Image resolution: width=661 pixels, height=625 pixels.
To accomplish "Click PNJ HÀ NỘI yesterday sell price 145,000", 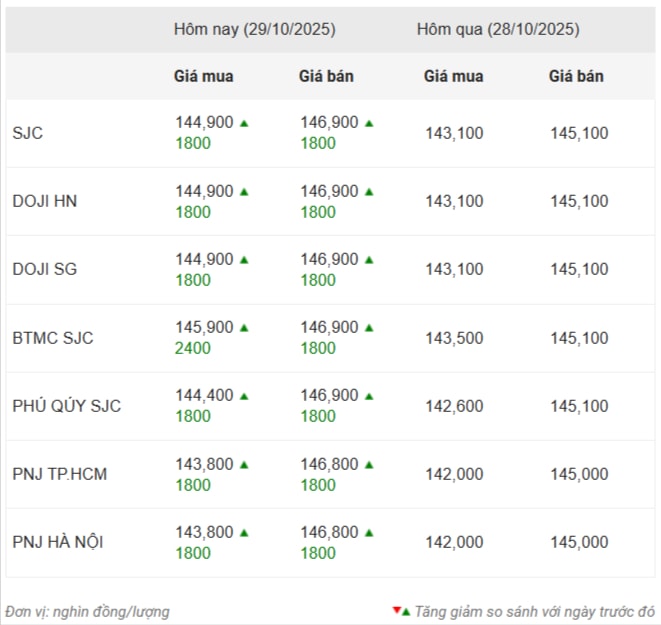I will (580, 542).
